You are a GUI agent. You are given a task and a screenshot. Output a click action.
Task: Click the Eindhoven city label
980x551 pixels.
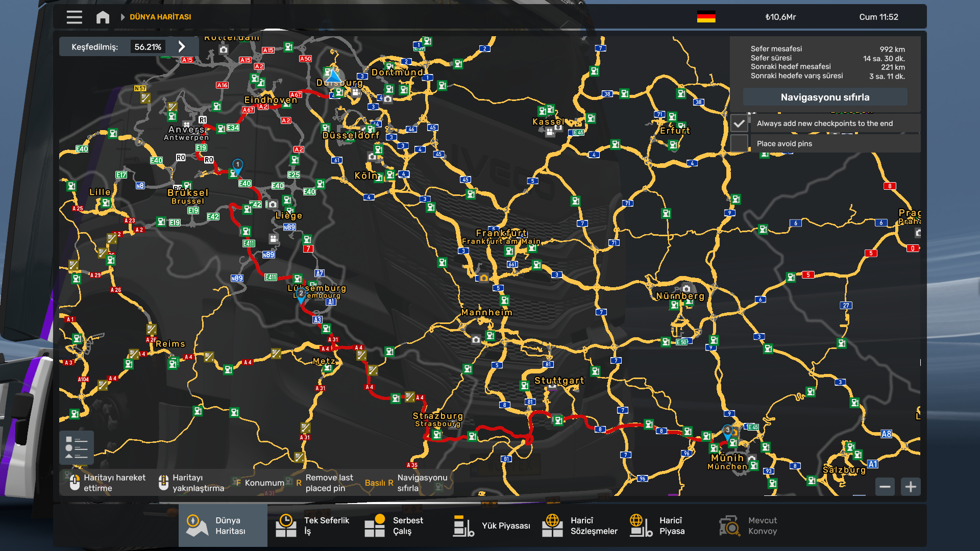click(x=271, y=99)
